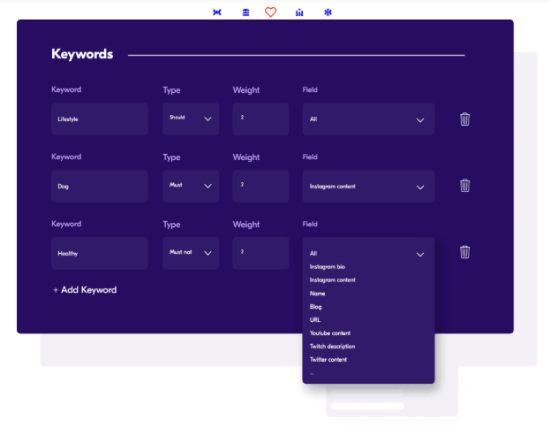Choose Instagram content in the open list
The width and height of the screenshot is (550, 428).
coord(333,280)
